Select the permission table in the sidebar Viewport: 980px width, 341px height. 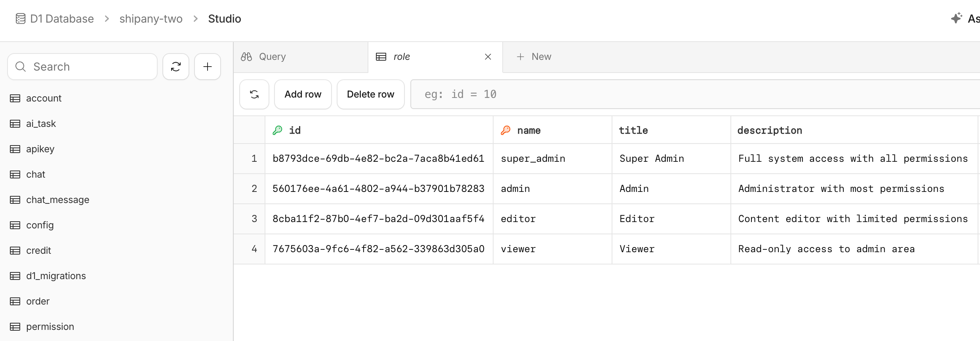50,327
